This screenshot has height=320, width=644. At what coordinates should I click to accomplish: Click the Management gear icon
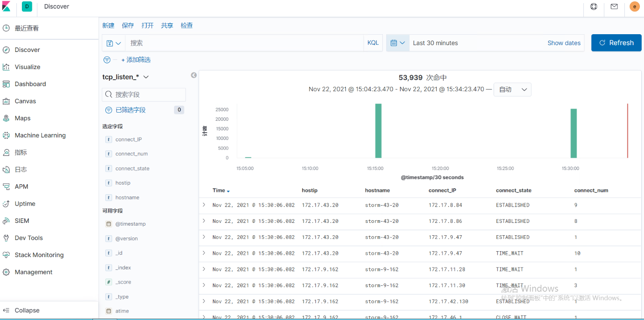point(6,272)
